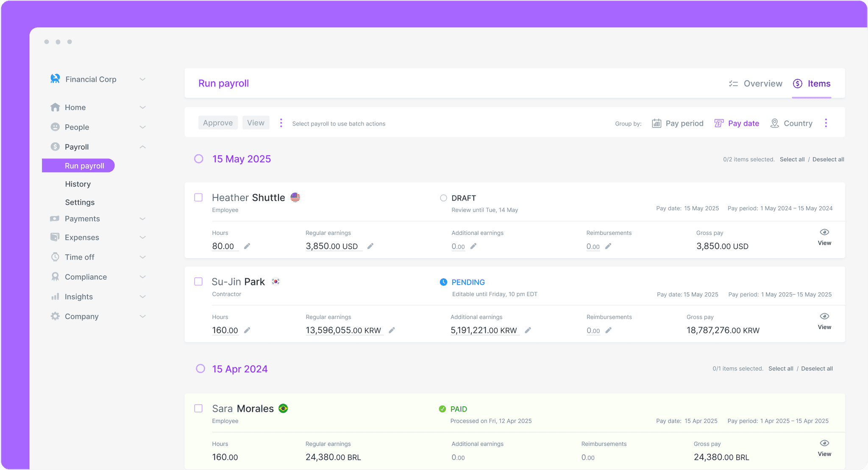Expand the People sidebar chevron
This screenshot has height=470, width=868.
[x=143, y=127]
